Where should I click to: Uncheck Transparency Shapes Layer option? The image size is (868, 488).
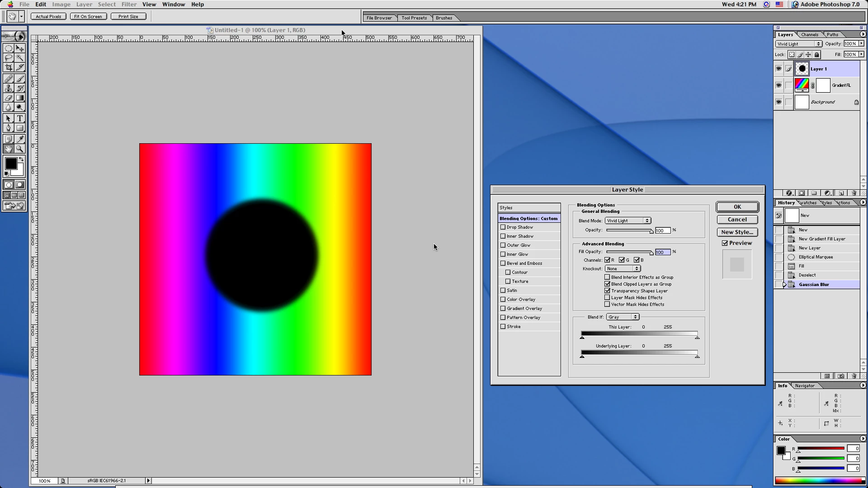pos(607,291)
